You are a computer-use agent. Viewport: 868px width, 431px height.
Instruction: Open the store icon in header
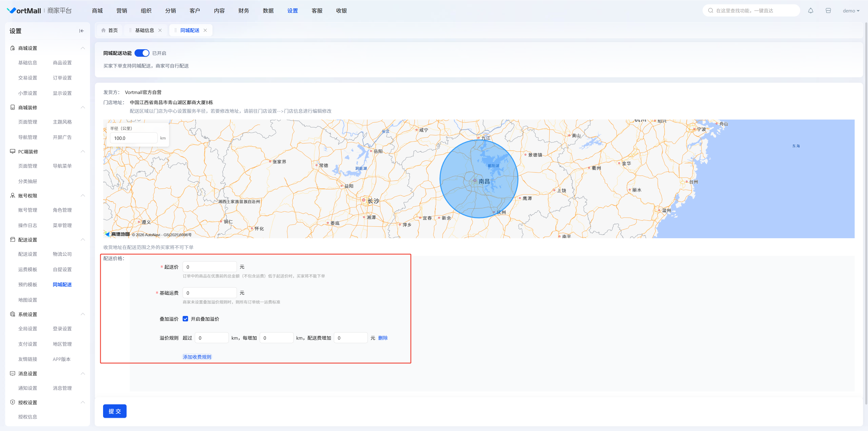click(828, 11)
